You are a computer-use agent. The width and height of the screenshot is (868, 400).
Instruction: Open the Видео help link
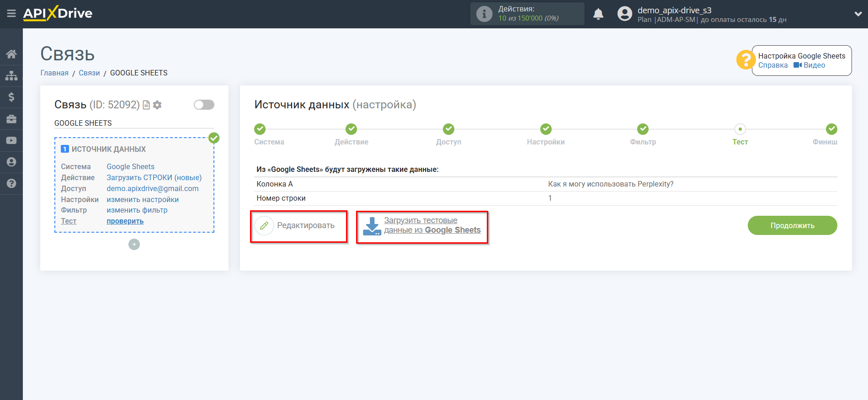[809, 65]
